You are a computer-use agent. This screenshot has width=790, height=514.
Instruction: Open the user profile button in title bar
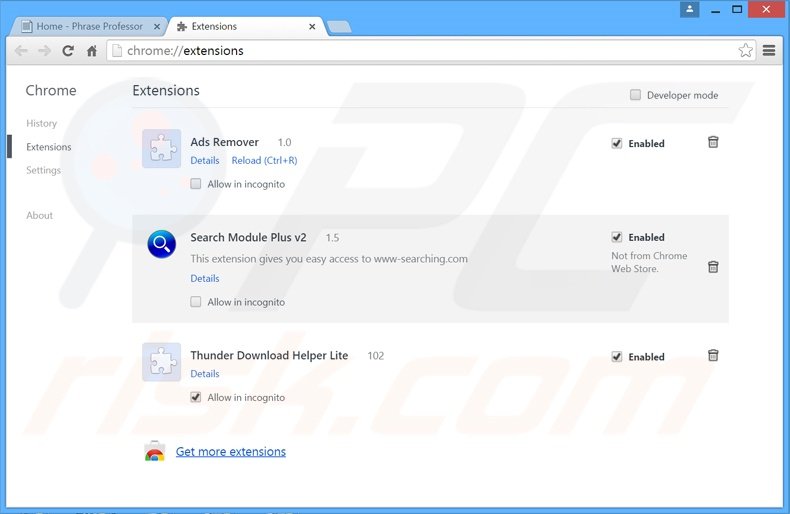pos(689,9)
